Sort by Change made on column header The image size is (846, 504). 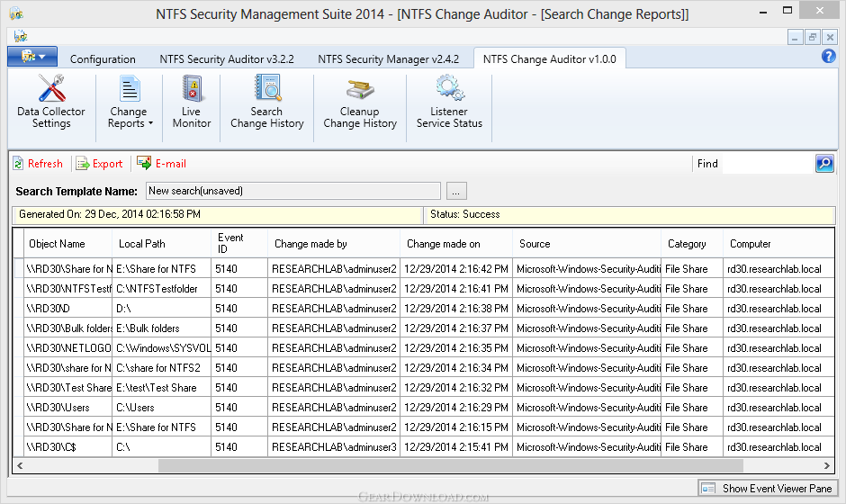pyautogui.click(x=456, y=243)
